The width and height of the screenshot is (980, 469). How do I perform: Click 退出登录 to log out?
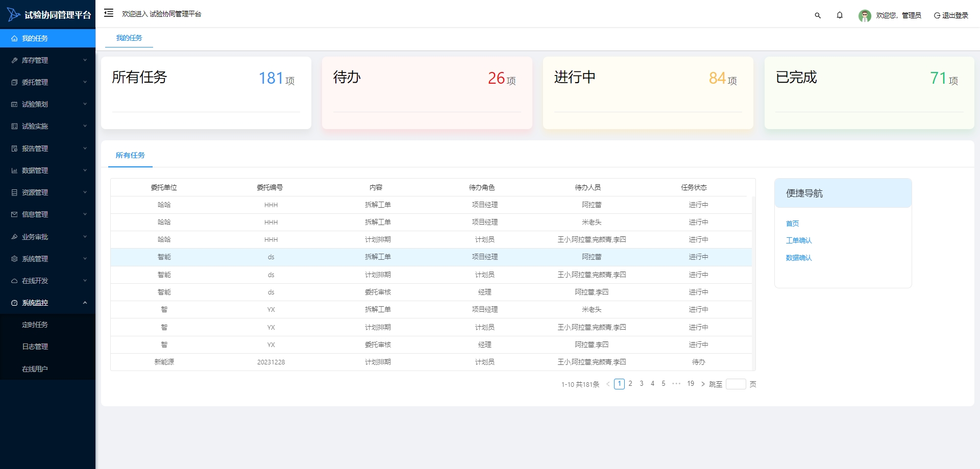pyautogui.click(x=951, y=15)
